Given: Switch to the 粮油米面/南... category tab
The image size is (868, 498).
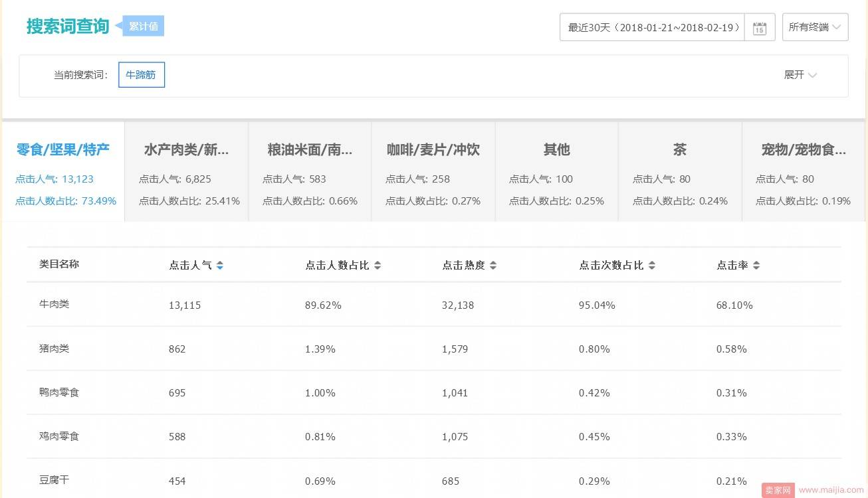Looking at the screenshot, I should pos(310,171).
